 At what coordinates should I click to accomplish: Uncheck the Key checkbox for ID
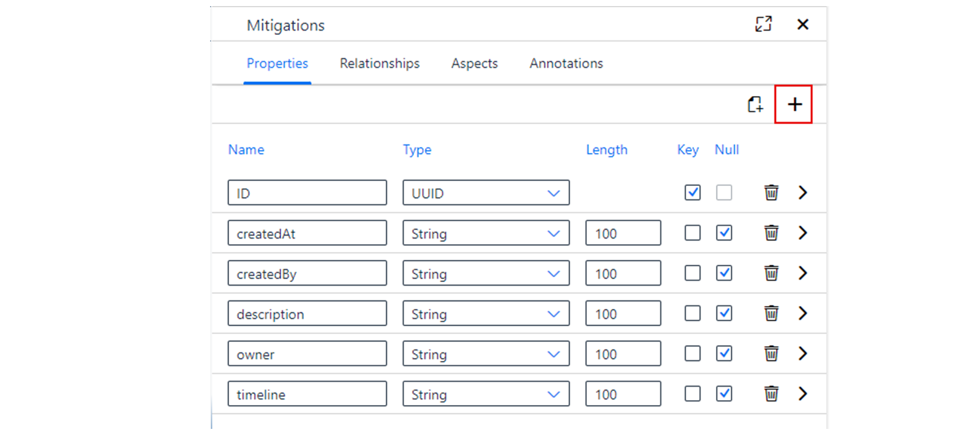pyautogui.click(x=692, y=193)
